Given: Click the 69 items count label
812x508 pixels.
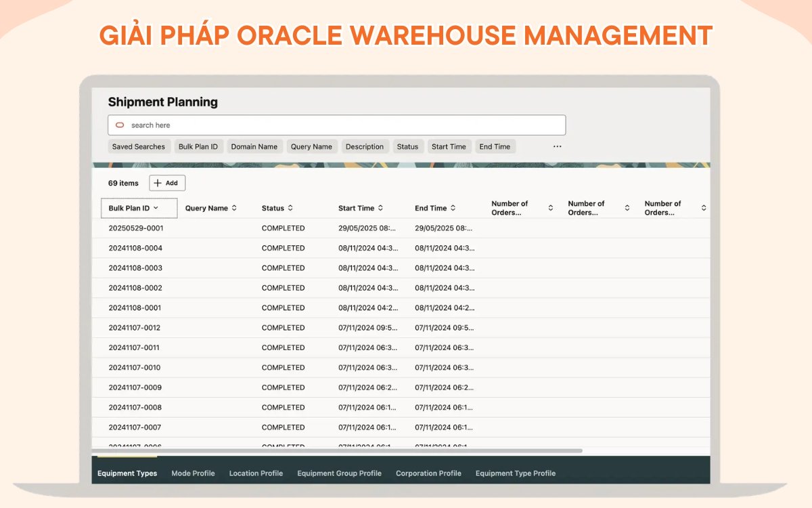Looking at the screenshot, I should (123, 183).
